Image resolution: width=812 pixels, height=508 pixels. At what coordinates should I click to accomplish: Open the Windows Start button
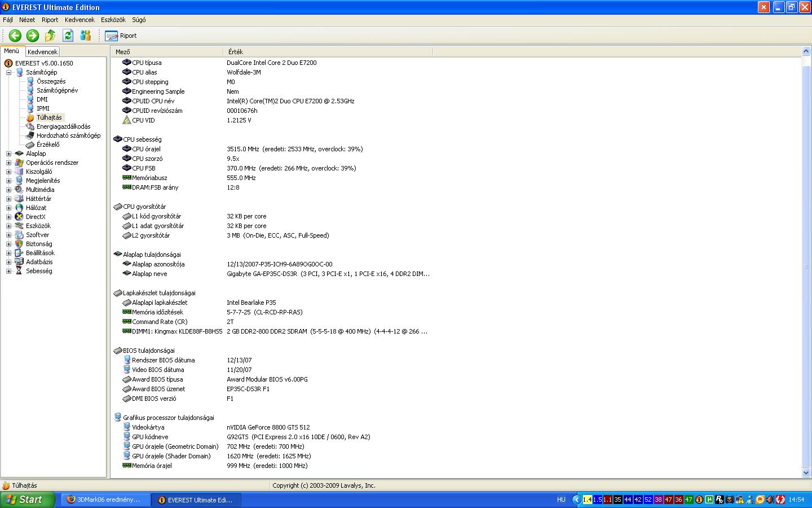pyautogui.click(x=28, y=500)
